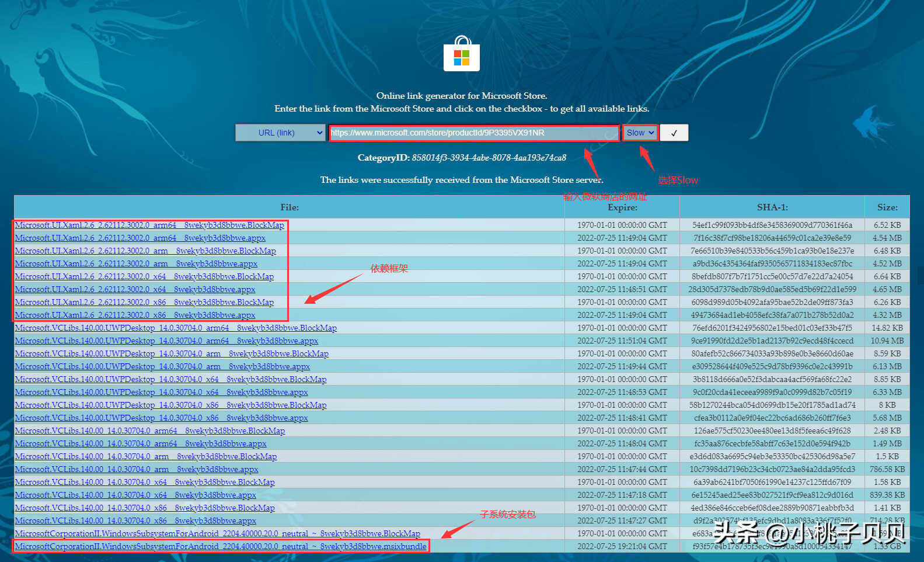Open VCLibs.140.00.UWPDesktop arm BlockMap link
This screenshot has height=562, width=924.
click(172, 353)
